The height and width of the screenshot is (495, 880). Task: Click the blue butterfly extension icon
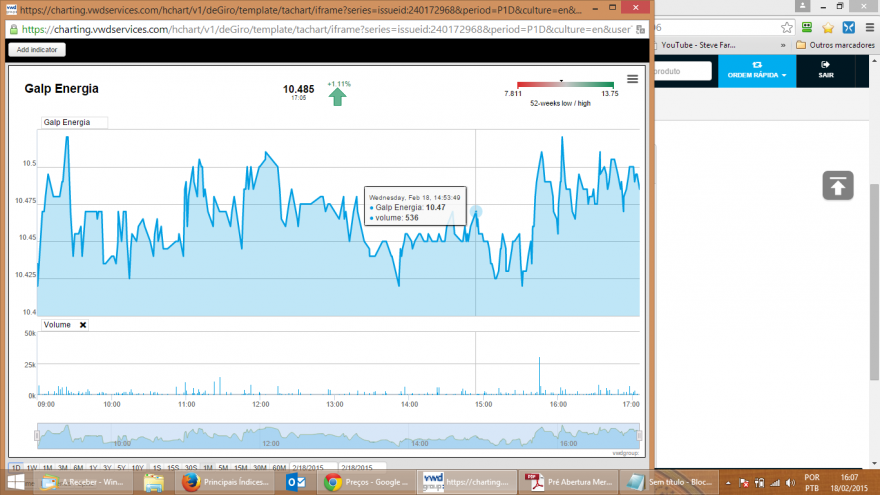(849, 28)
